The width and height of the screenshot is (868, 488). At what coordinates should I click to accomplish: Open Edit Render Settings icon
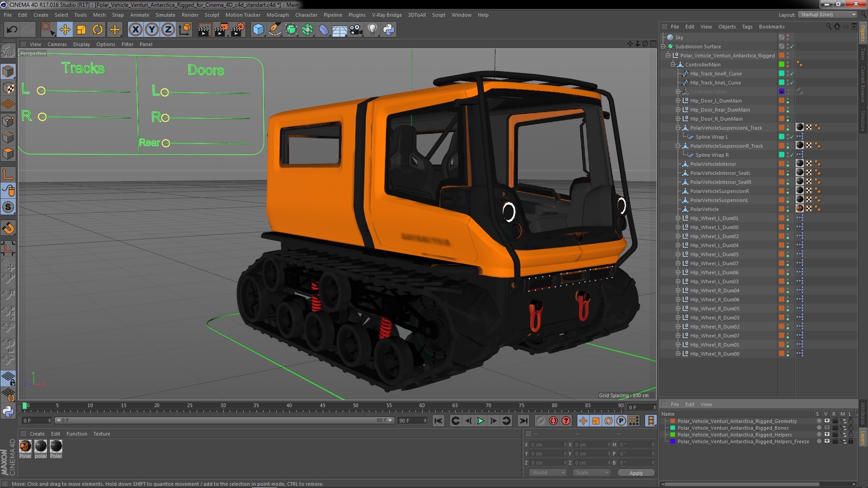pyautogui.click(x=238, y=30)
